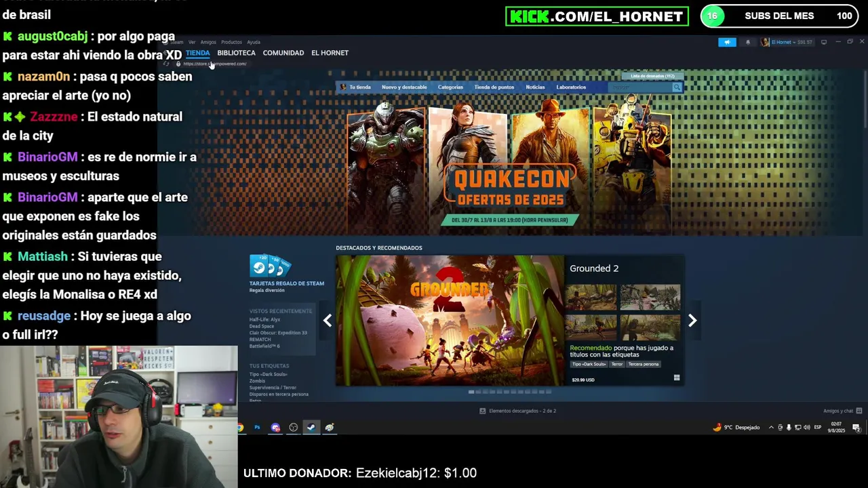Open recently viewed Battlefield 6
The width and height of the screenshot is (868, 488).
click(264, 346)
